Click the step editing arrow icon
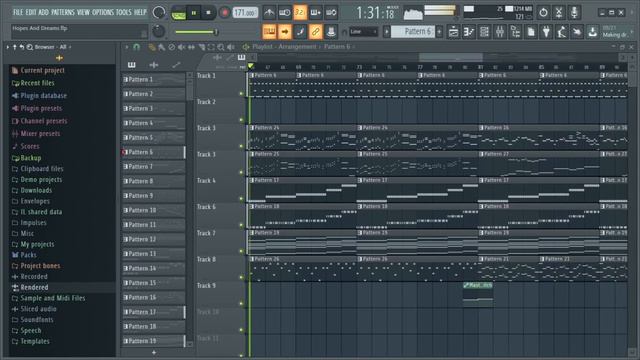This screenshot has width=640, height=360. click(285, 31)
